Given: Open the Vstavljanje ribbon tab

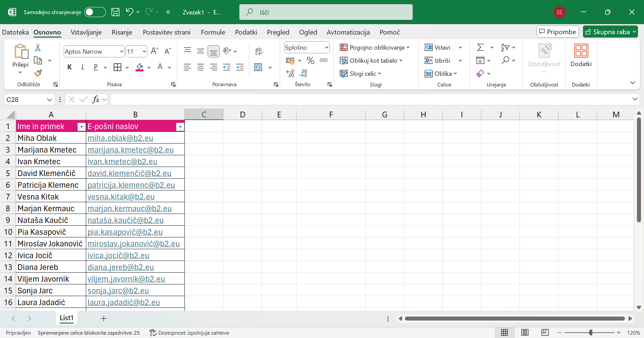Looking at the screenshot, I should (x=86, y=32).
